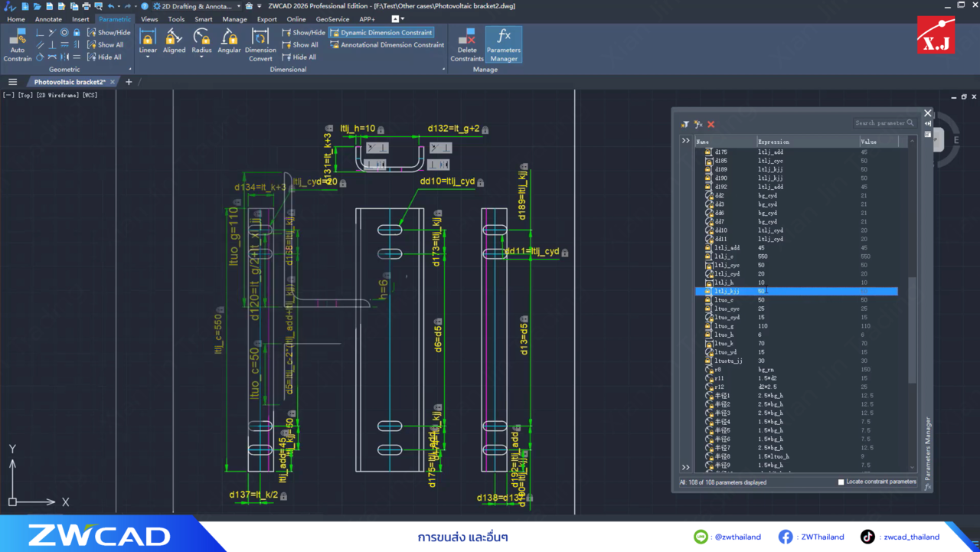Click the Dimension Convert tool
This screenshot has height=552, width=980.
[260, 45]
